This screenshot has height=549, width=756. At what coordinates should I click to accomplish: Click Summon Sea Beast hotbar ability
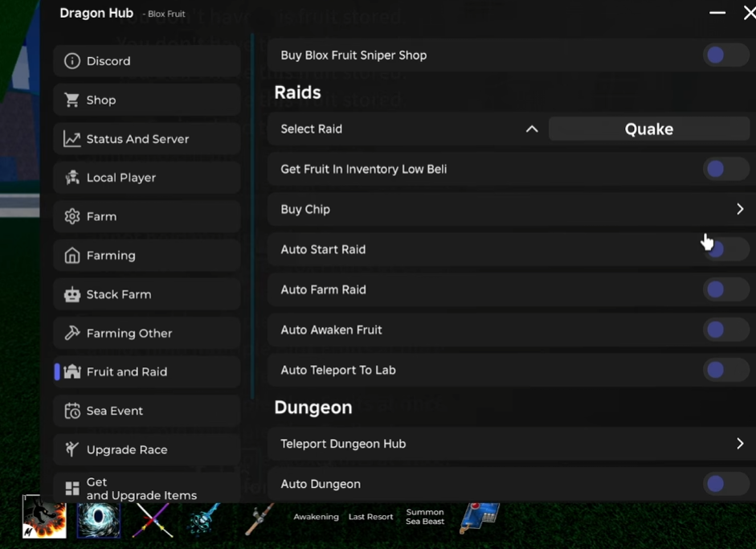coord(425,517)
